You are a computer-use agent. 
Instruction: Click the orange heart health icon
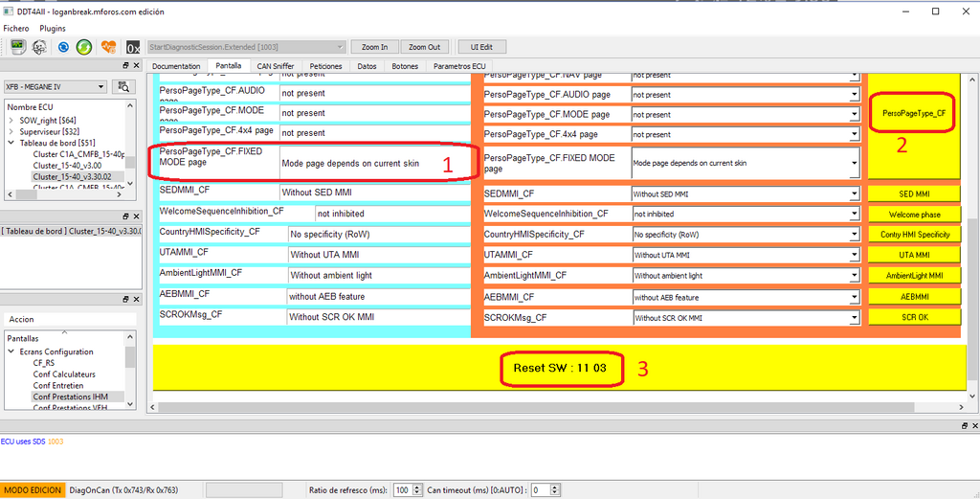click(109, 47)
